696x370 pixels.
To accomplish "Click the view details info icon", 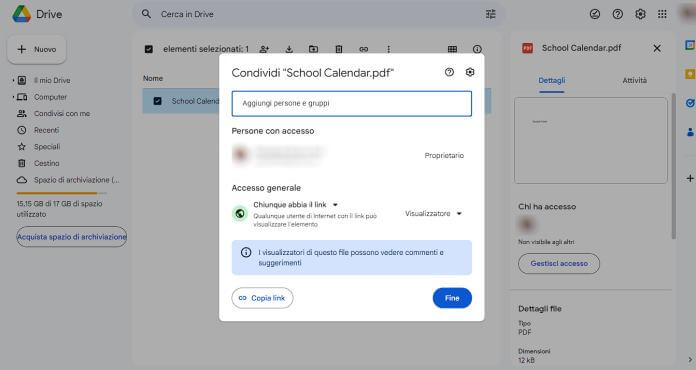I will 477,49.
